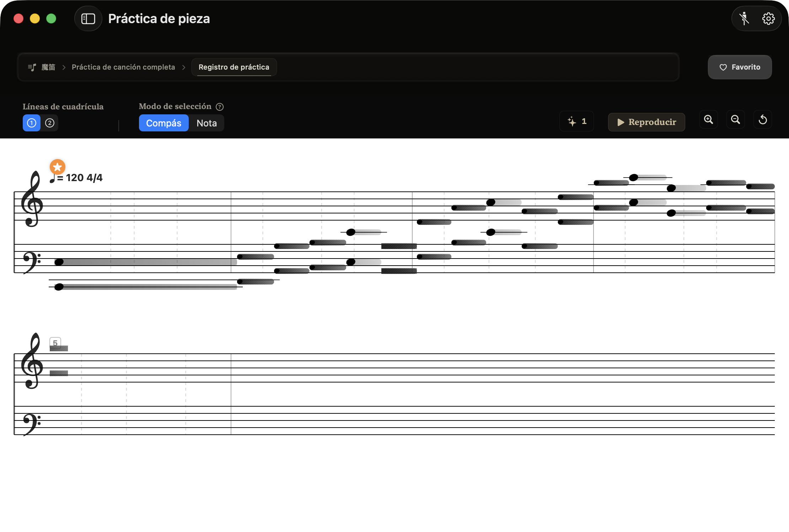Start playback with the Reproducir button
Screen dimensions: 789x532
(x=646, y=122)
